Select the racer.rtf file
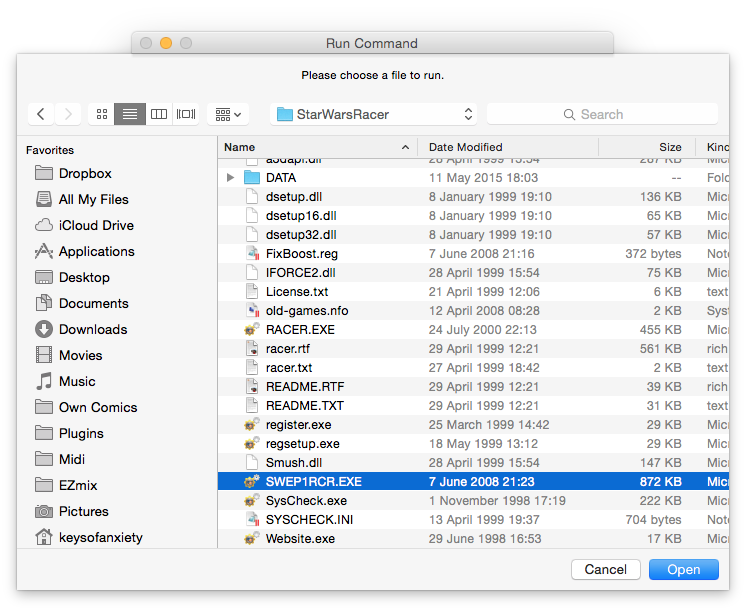 473,349
